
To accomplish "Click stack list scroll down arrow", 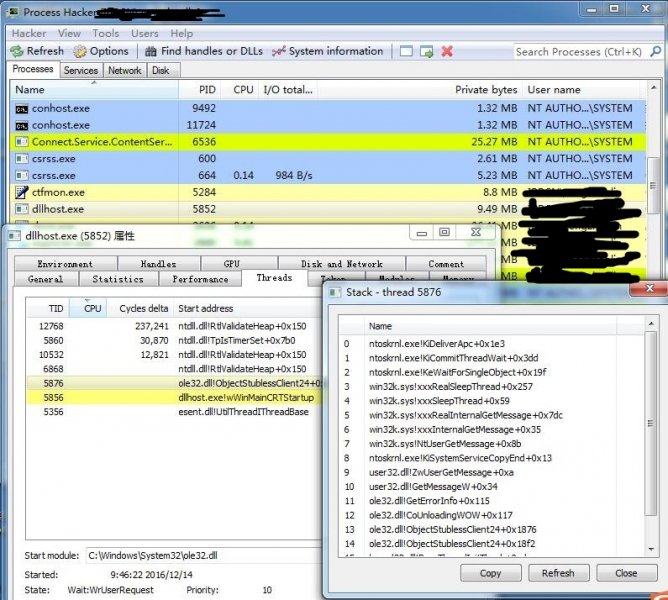I will click(x=651, y=549).
